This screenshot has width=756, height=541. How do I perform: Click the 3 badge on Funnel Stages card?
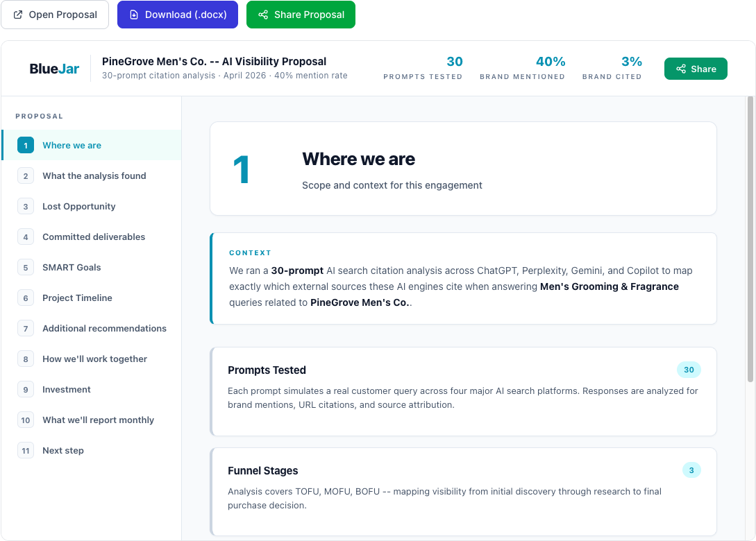pyautogui.click(x=691, y=470)
